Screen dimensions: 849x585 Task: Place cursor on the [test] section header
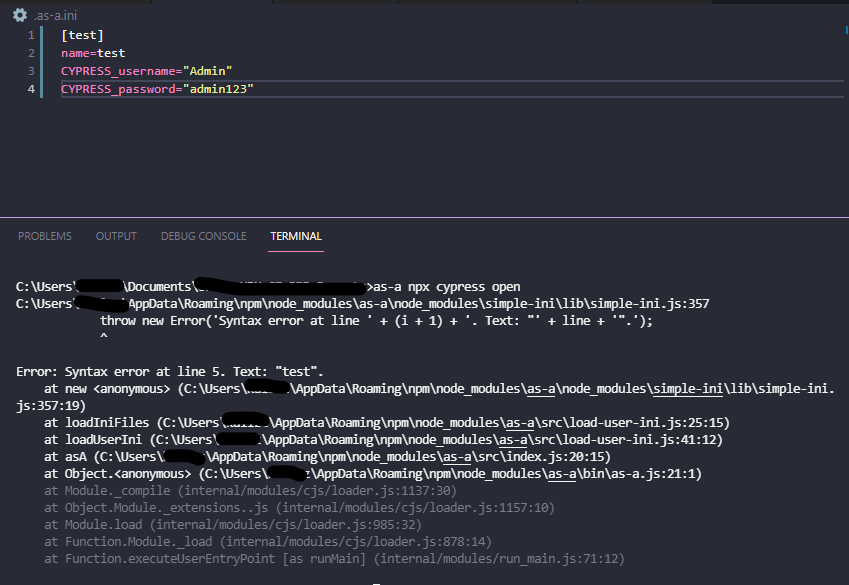point(82,35)
